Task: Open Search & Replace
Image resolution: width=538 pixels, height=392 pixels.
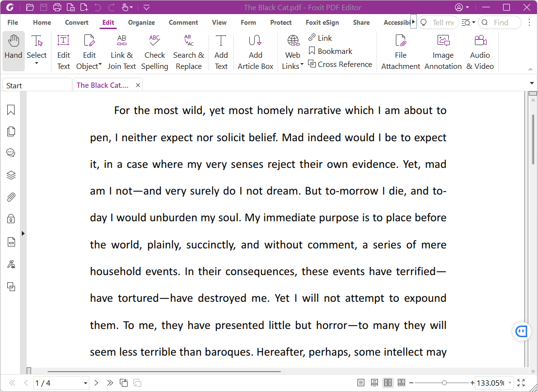Action: point(188,52)
